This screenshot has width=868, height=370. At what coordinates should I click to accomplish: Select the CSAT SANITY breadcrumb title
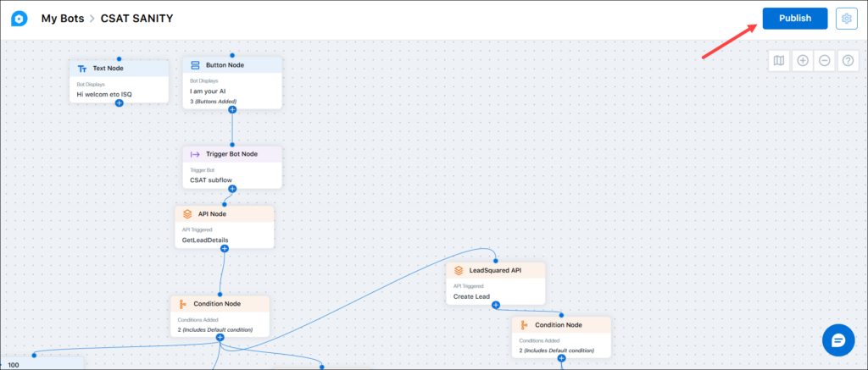pos(136,19)
